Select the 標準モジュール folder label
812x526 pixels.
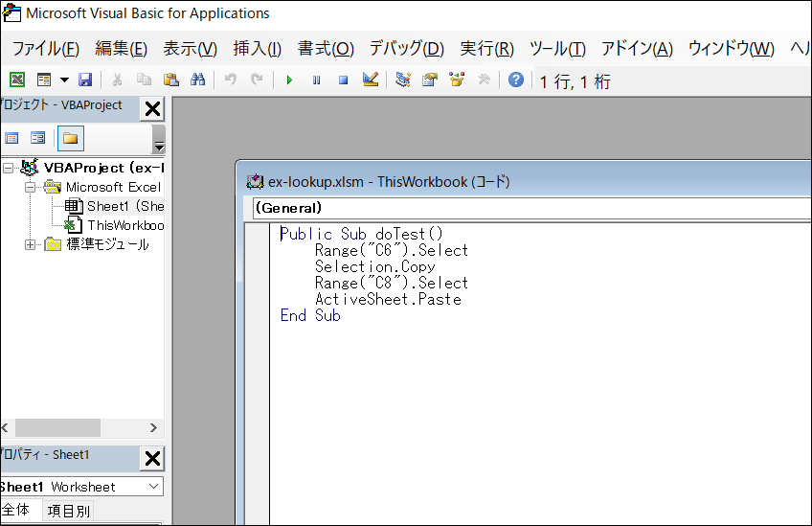[x=107, y=244]
